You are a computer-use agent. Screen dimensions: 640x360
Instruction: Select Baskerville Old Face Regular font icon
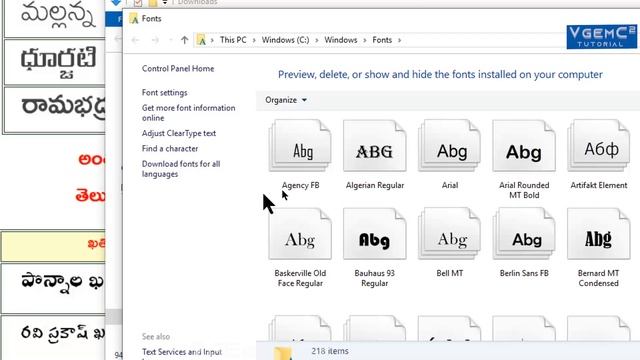click(x=300, y=234)
